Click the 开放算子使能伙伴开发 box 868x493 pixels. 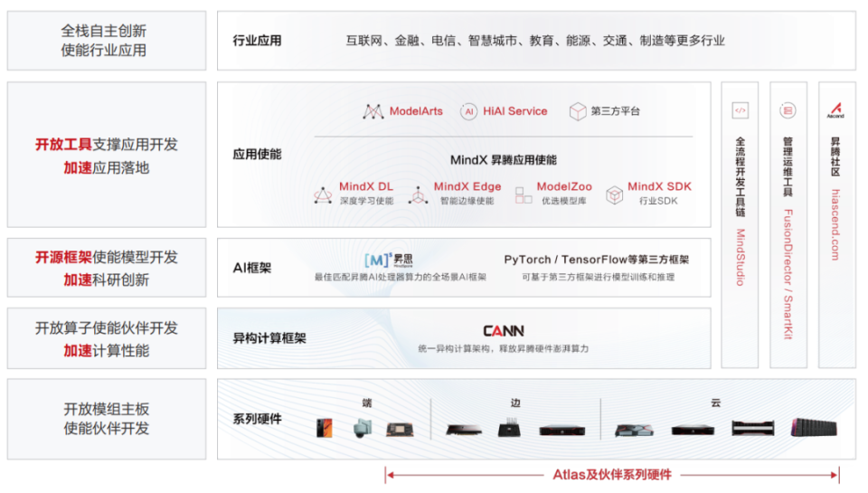(x=107, y=338)
